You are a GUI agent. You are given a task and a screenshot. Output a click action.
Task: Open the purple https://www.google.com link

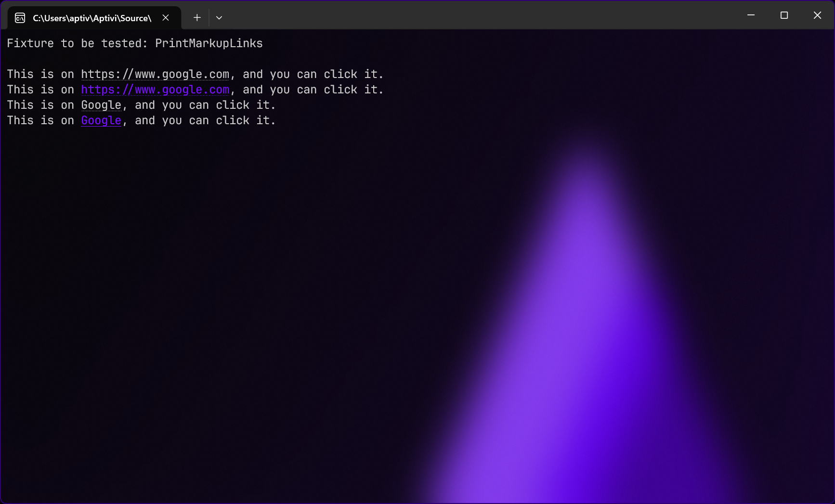coord(155,90)
